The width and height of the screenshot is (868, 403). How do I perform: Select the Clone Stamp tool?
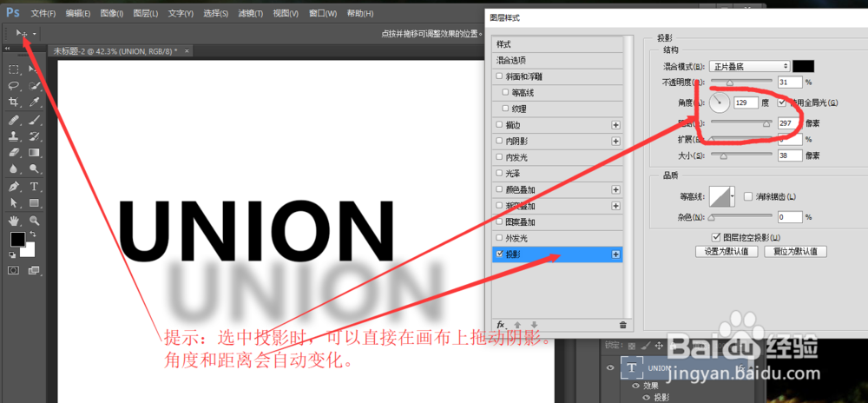(14, 136)
